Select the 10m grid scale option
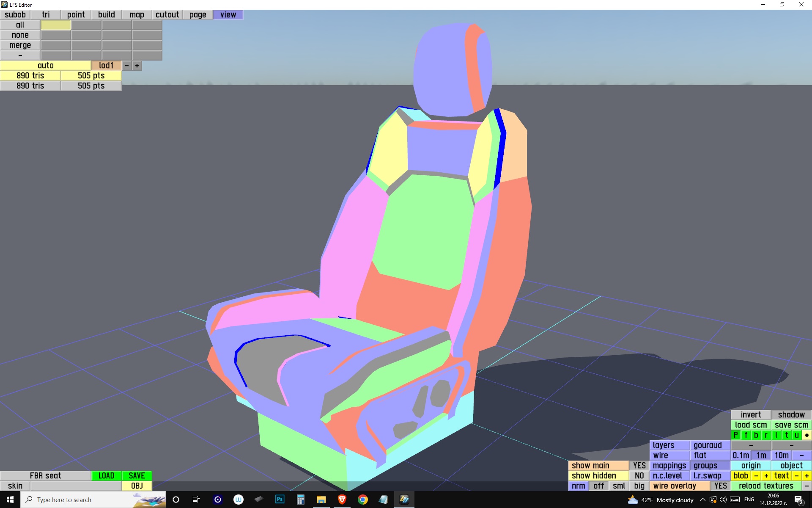Image resolution: width=812 pixels, height=508 pixels. coord(781,456)
